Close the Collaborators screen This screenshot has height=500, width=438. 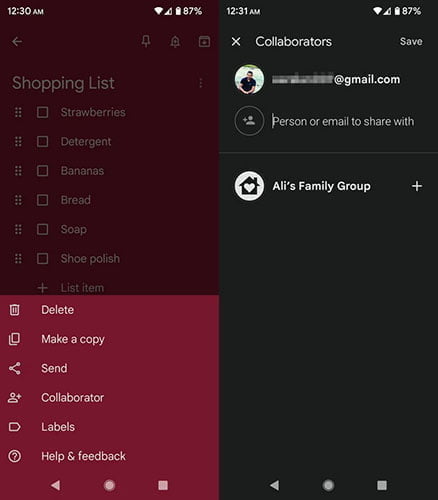coord(236,42)
